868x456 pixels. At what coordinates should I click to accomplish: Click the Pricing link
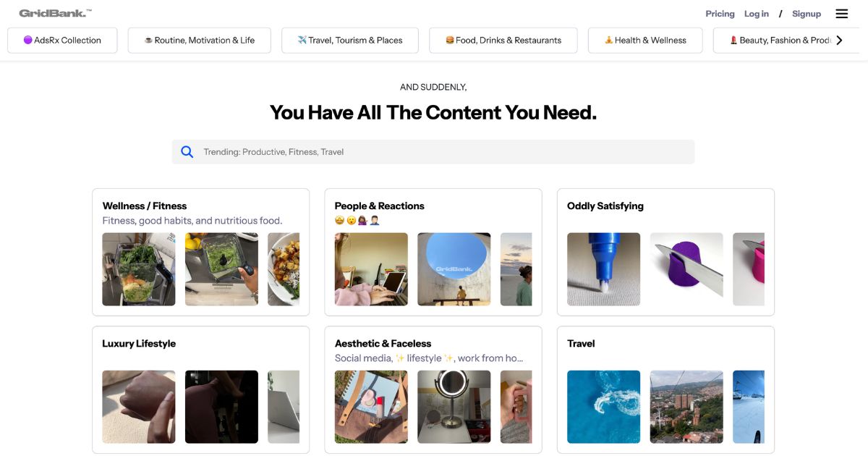click(x=720, y=14)
